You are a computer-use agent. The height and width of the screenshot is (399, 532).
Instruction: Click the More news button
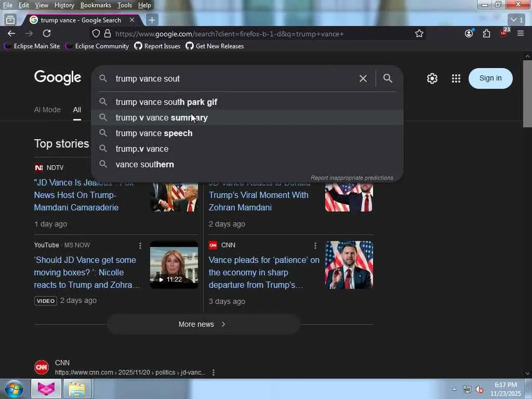click(204, 324)
